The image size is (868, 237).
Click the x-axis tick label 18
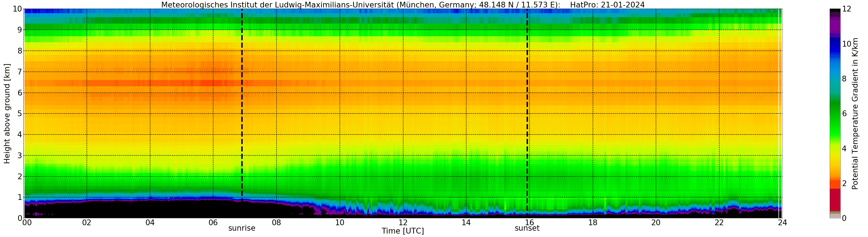click(x=593, y=223)
